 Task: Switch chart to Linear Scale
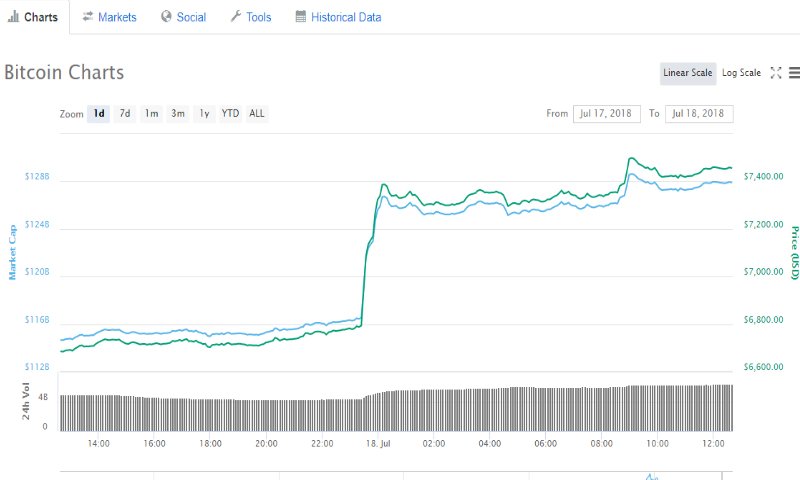point(688,73)
